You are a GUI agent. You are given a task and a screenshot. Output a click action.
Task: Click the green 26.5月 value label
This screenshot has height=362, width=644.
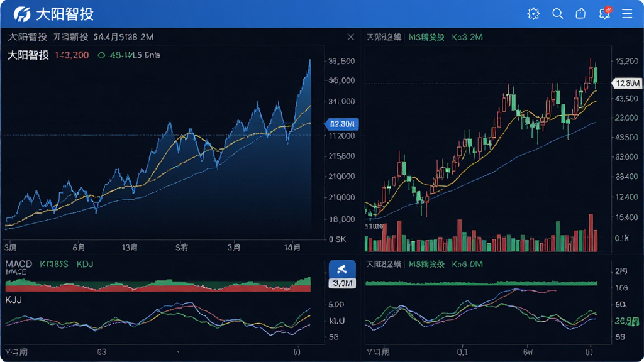(x=627, y=321)
